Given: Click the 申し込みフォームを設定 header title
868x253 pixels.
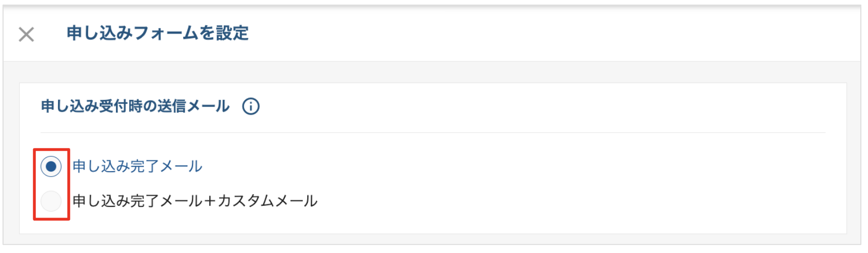Looking at the screenshot, I should (x=157, y=33).
